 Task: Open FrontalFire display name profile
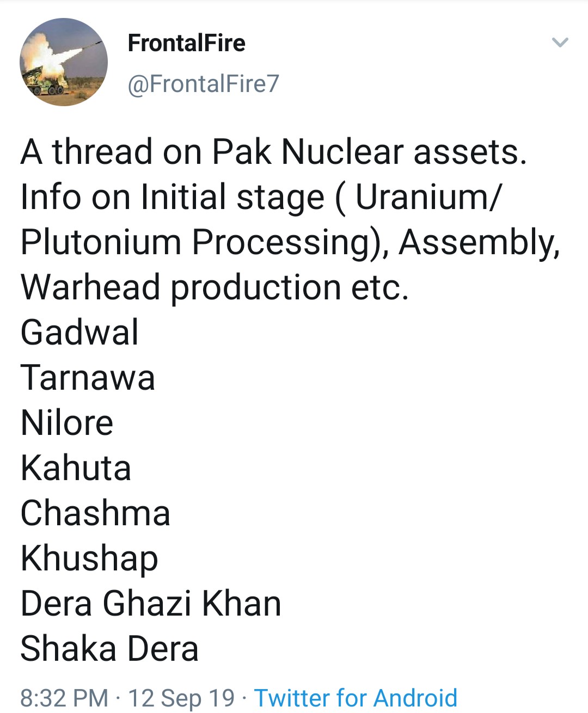pos(187,43)
